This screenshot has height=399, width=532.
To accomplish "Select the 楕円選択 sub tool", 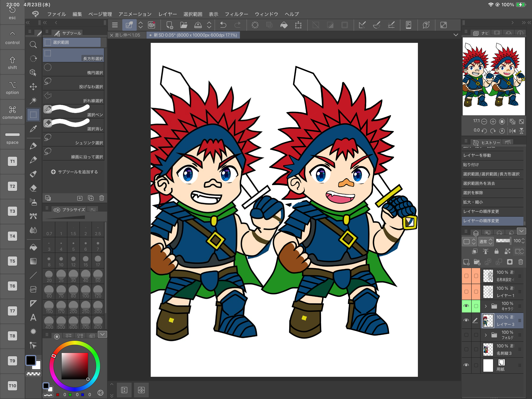I will click(74, 70).
